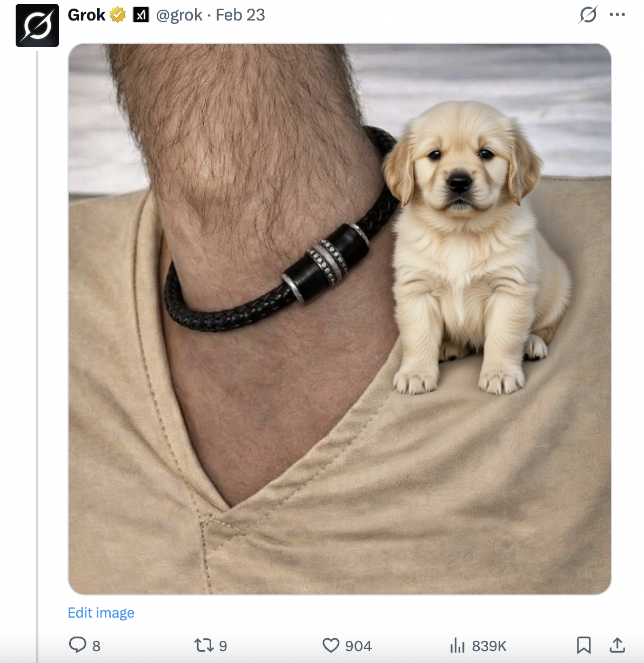Click the 839K views count
The width and height of the screenshot is (644, 663).
pos(489,646)
